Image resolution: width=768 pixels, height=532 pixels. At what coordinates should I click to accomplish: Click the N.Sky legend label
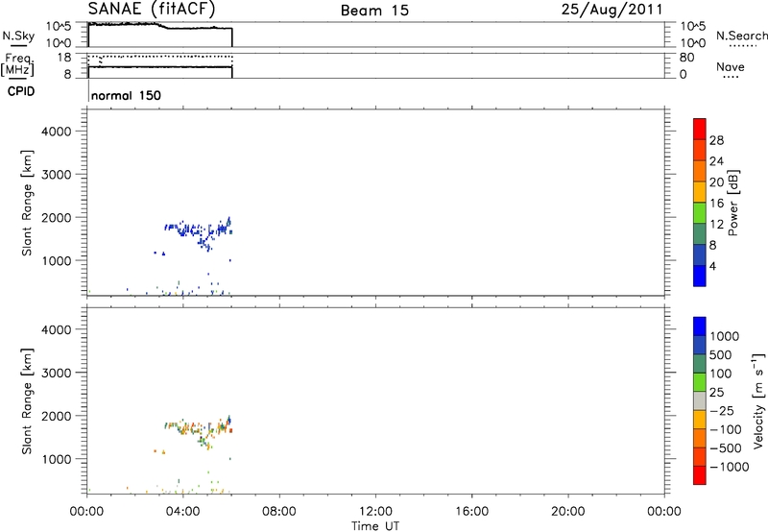coord(18,36)
